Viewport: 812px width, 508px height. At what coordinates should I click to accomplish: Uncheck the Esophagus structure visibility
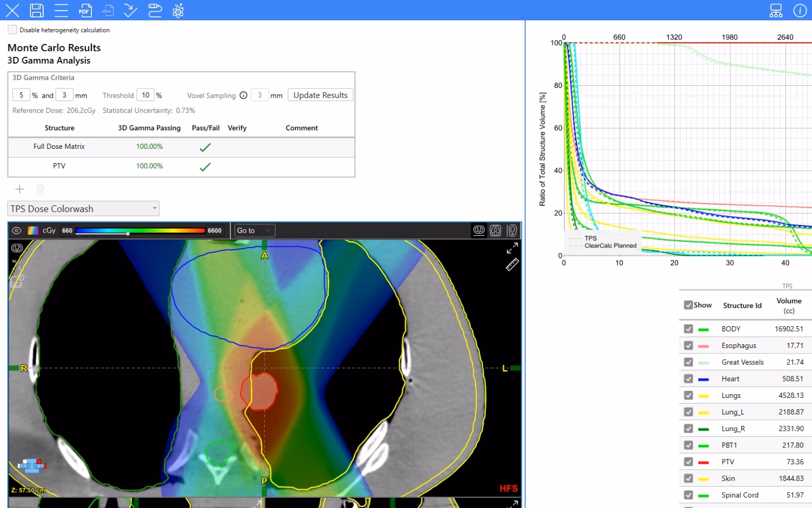coord(688,345)
